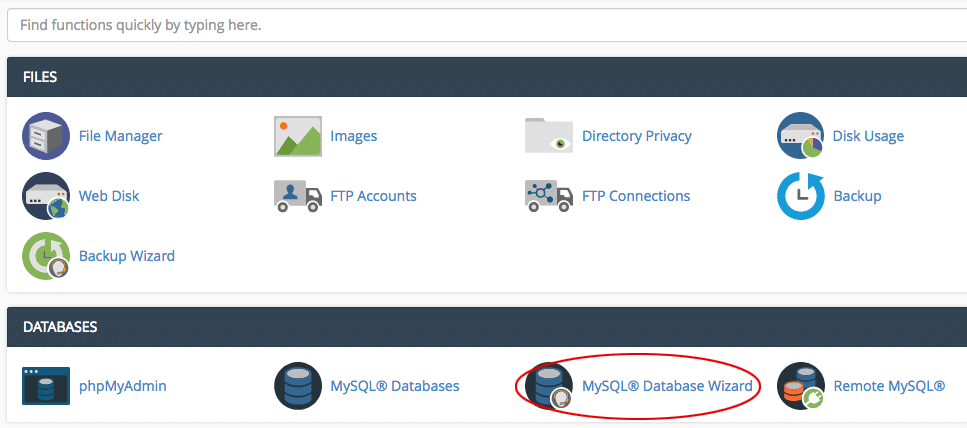Launch the Backup Wizard icon
The height and width of the screenshot is (428, 967).
click(46, 256)
